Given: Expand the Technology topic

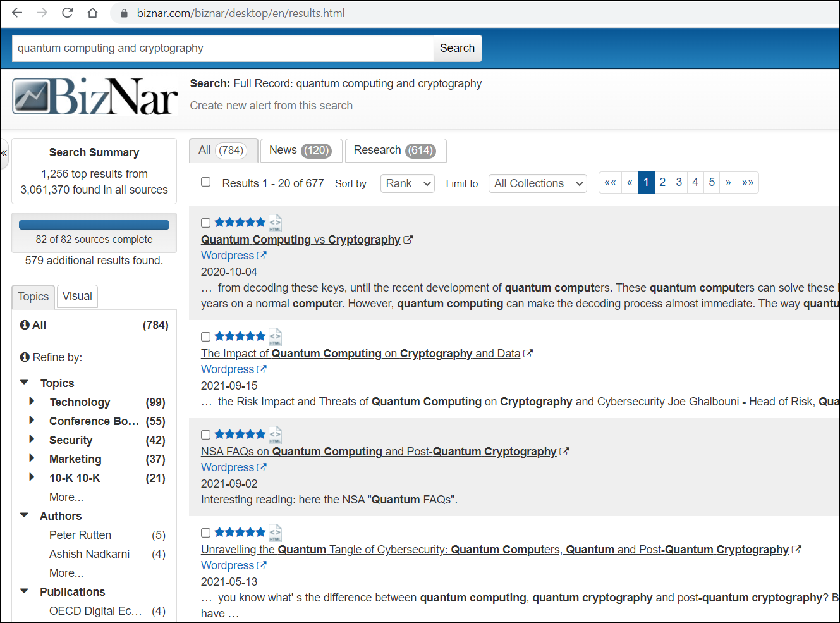Looking at the screenshot, I should [x=32, y=401].
